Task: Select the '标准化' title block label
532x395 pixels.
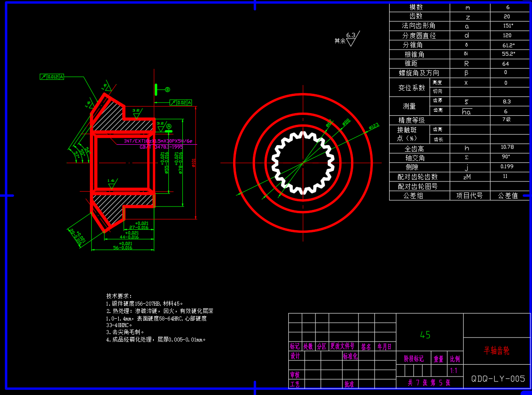Action: click(351, 356)
